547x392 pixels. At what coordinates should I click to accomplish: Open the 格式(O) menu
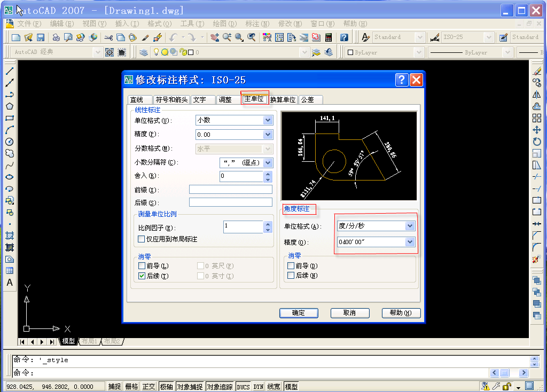pyautogui.click(x=159, y=23)
